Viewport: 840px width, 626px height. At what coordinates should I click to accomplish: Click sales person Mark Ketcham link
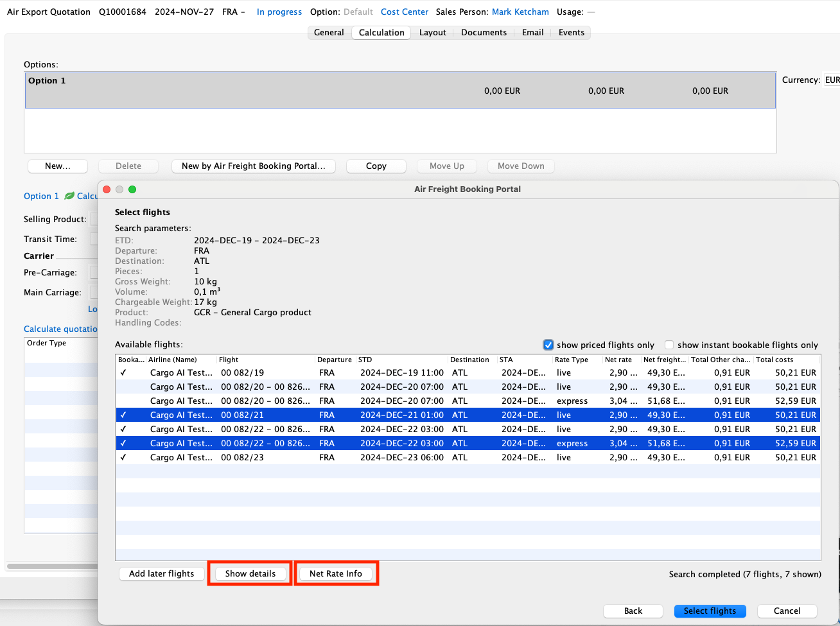(520, 12)
